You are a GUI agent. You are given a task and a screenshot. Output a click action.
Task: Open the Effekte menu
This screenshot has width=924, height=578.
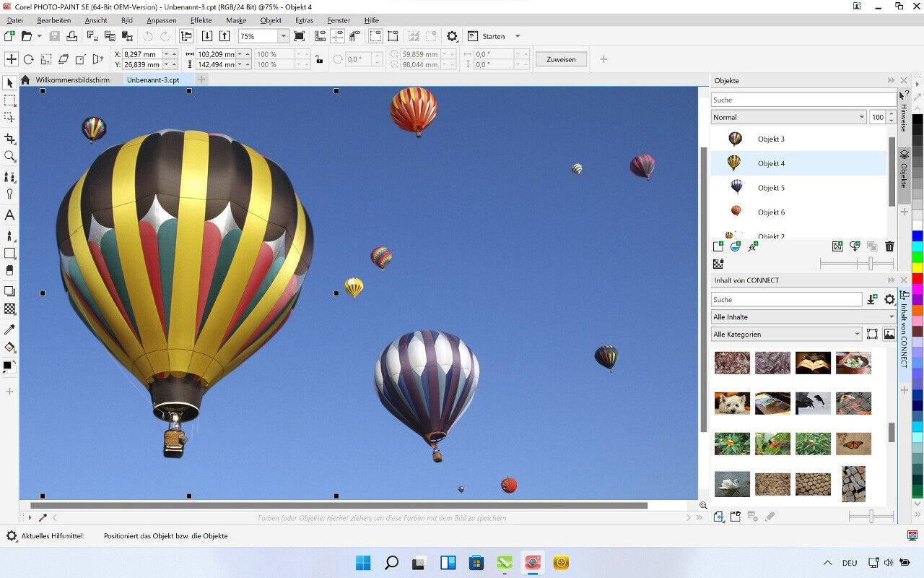pos(201,20)
